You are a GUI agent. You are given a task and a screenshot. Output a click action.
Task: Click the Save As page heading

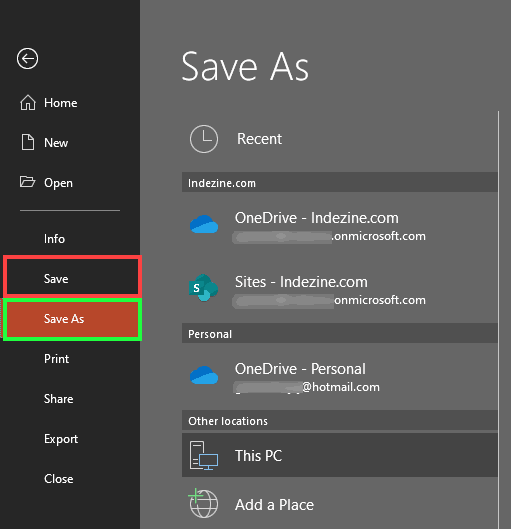[x=245, y=66]
